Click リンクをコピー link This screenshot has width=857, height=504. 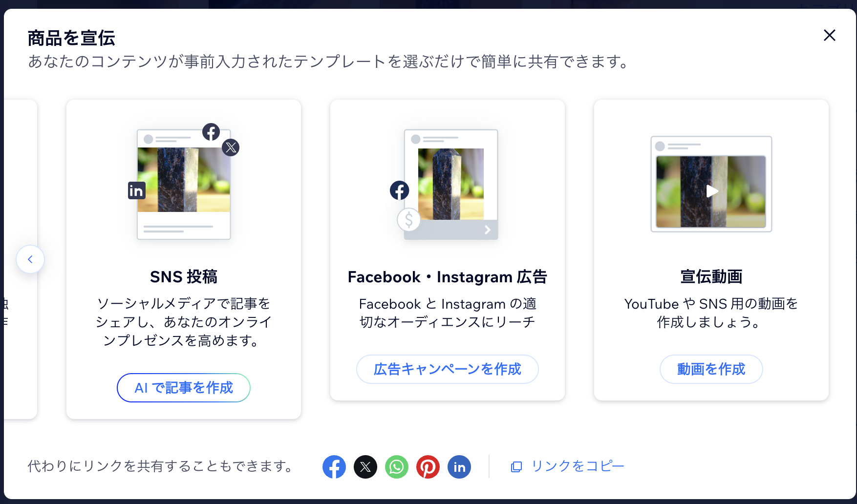[x=578, y=466]
